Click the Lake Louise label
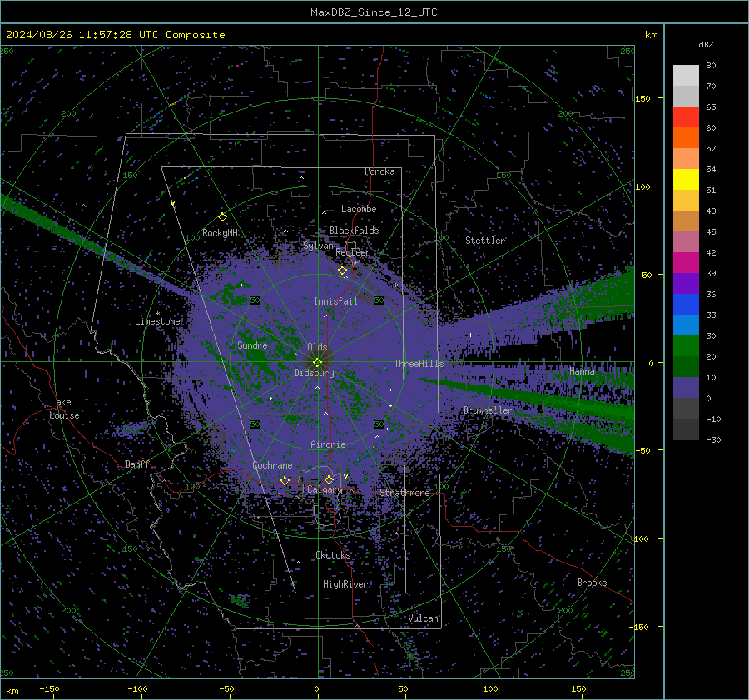Viewport: 749px width, 700px height. 64,409
